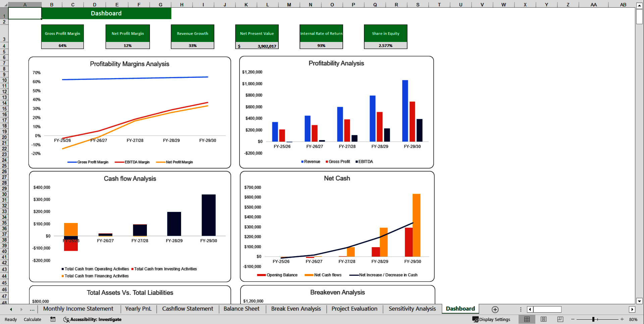Select Page Break Preview view

pos(559,319)
